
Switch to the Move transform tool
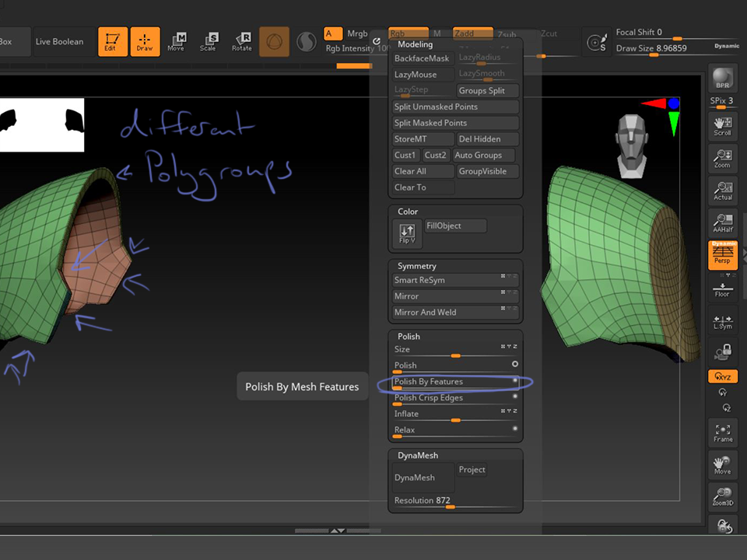(x=176, y=41)
